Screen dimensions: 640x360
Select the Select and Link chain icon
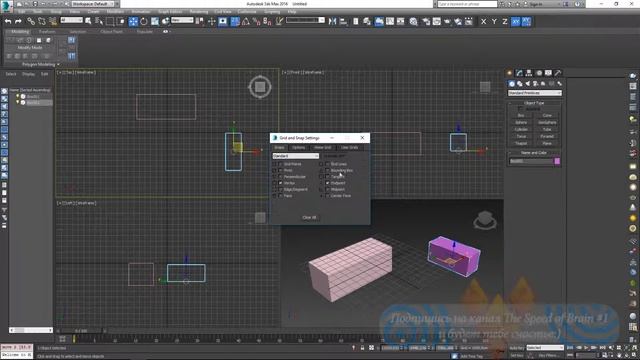[31, 21]
